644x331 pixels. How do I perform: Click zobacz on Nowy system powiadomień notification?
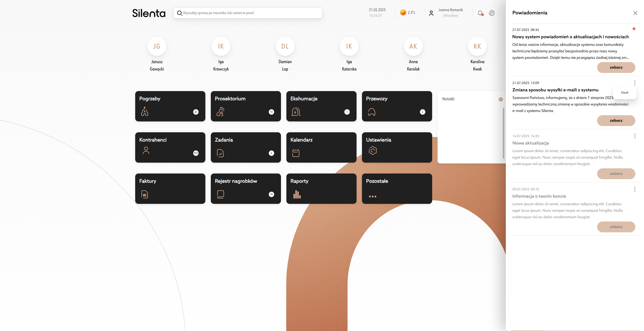tap(616, 68)
